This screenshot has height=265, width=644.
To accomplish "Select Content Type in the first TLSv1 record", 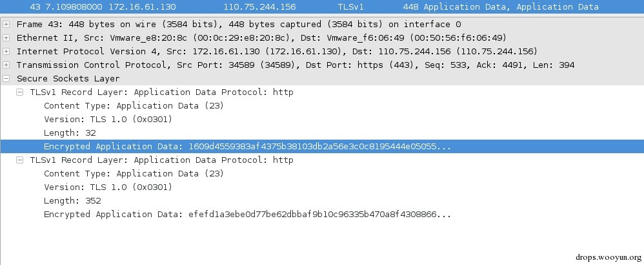I will tap(134, 105).
